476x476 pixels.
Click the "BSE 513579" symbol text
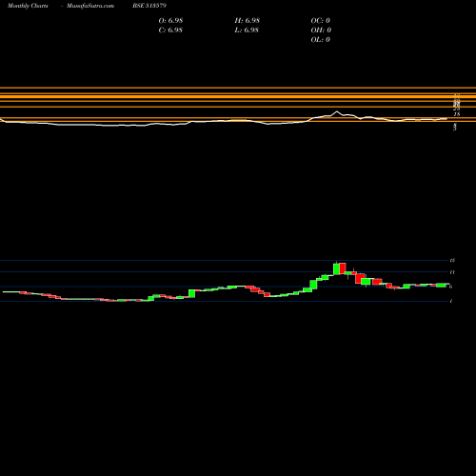pos(149,6)
